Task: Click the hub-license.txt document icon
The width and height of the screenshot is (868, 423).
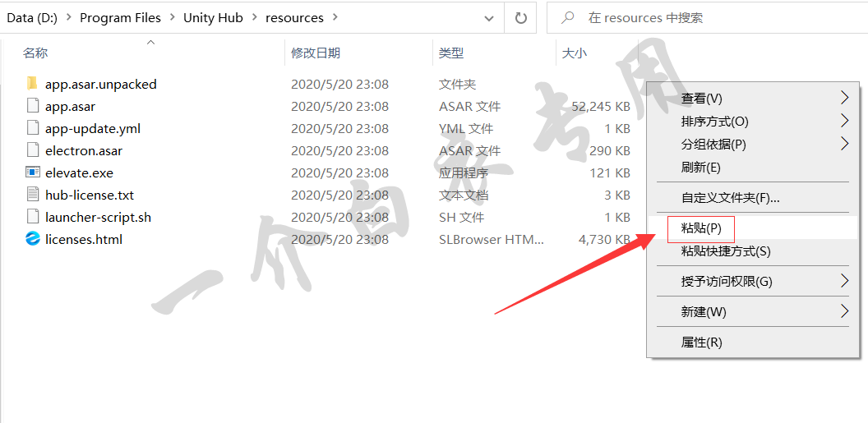Action: pos(33,195)
